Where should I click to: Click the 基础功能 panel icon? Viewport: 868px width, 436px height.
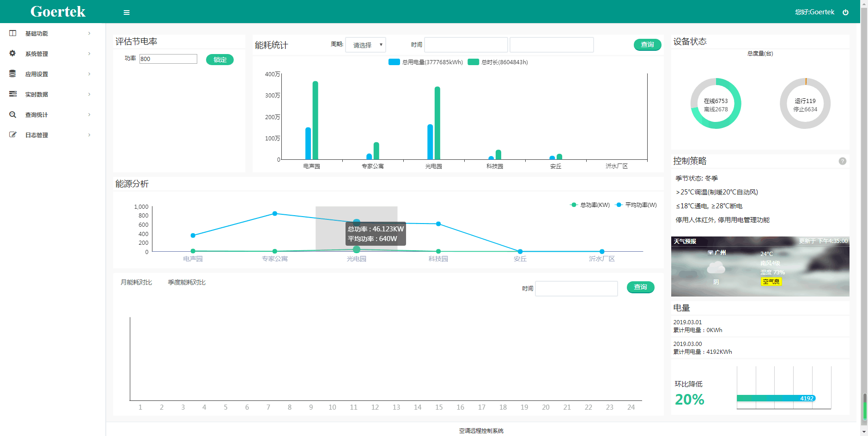(12, 33)
